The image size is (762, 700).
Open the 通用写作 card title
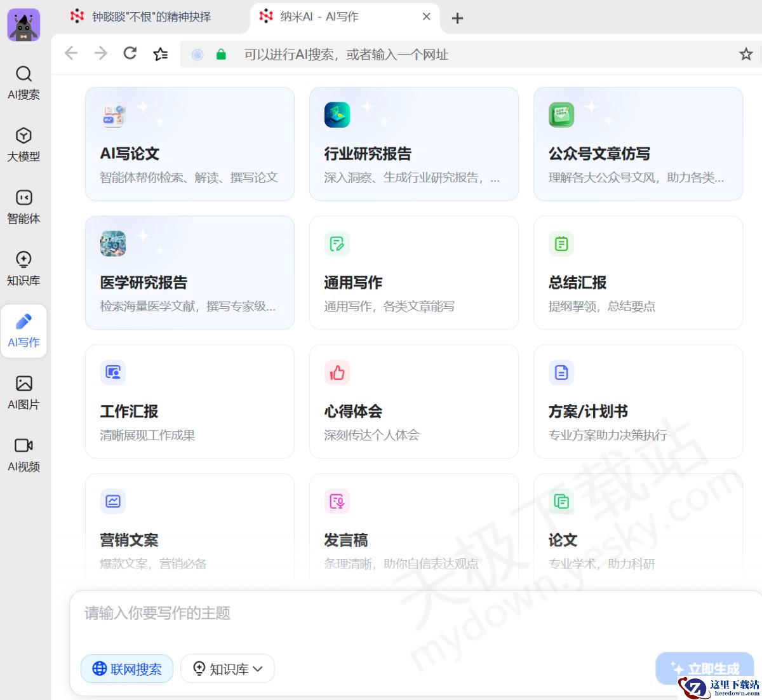pyautogui.click(x=353, y=283)
